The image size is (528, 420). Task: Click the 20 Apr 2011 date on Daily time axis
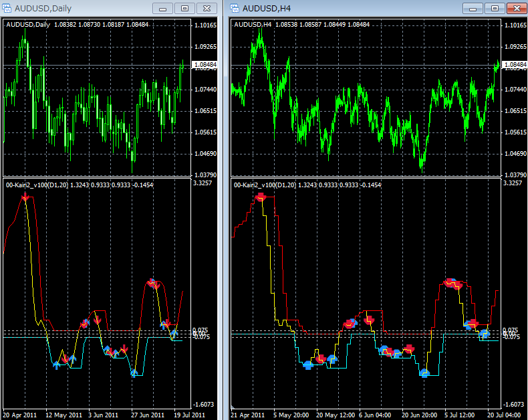[x=20, y=415]
